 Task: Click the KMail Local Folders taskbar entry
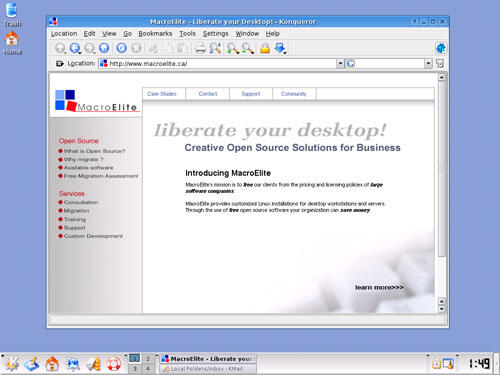click(208, 369)
